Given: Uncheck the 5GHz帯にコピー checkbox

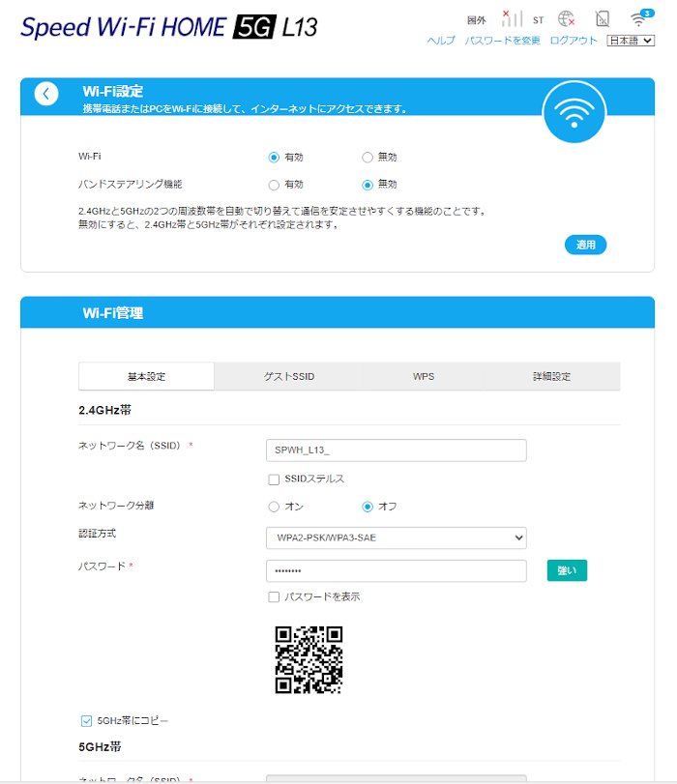Looking at the screenshot, I should (87, 720).
